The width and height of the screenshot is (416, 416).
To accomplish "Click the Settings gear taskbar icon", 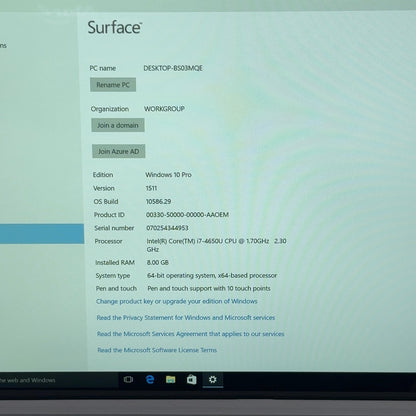I will [x=213, y=379].
